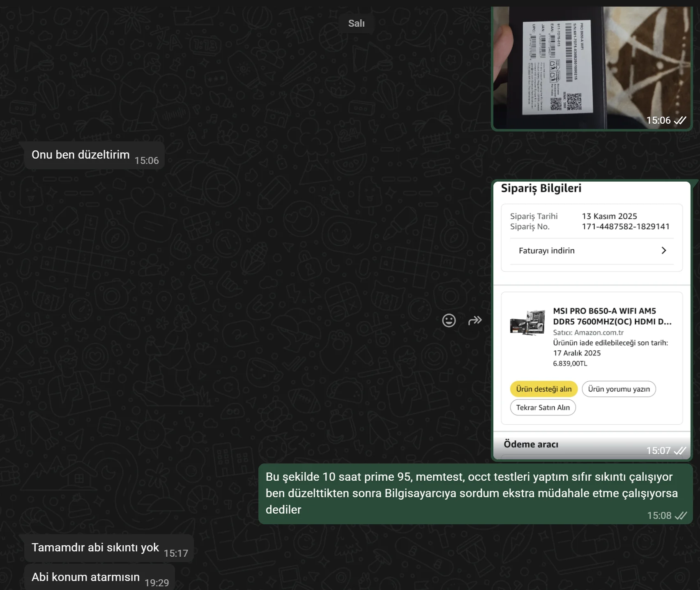
Task: Open the emoji reaction picker beside the order screenshot
Action: (449, 320)
